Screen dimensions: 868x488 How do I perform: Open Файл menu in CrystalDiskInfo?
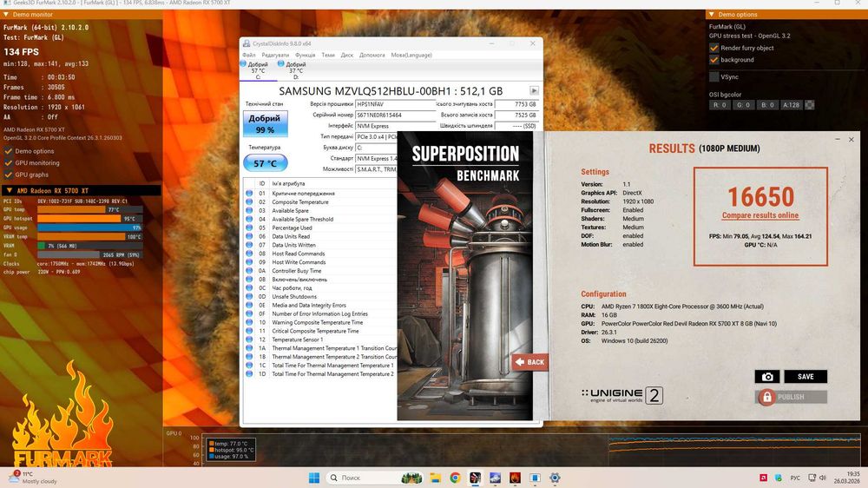point(248,55)
